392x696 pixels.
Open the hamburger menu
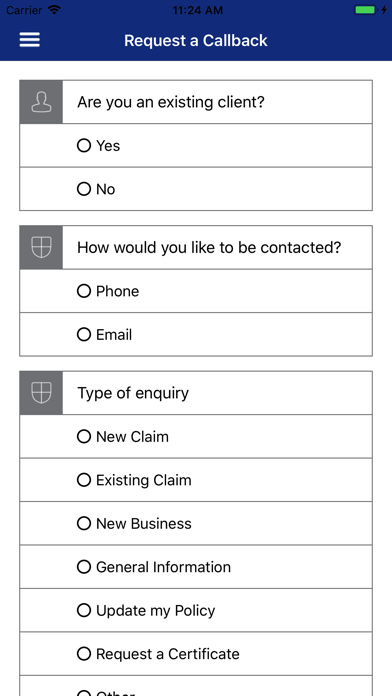pyautogui.click(x=30, y=40)
